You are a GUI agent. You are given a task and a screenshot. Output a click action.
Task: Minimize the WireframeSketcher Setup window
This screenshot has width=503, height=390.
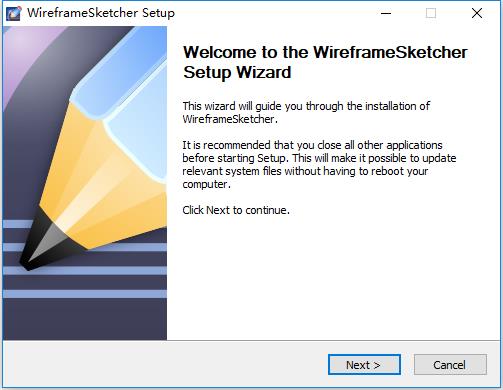click(x=386, y=13)
